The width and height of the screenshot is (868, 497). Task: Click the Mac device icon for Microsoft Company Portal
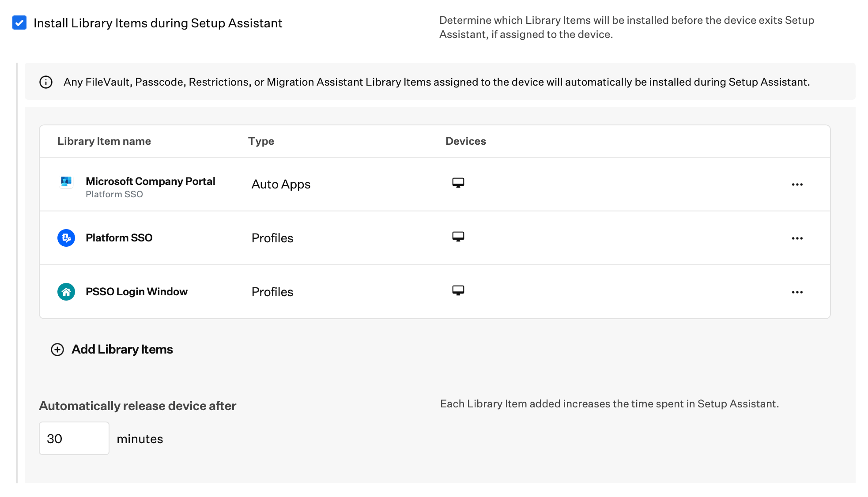(x=458, y=183)
